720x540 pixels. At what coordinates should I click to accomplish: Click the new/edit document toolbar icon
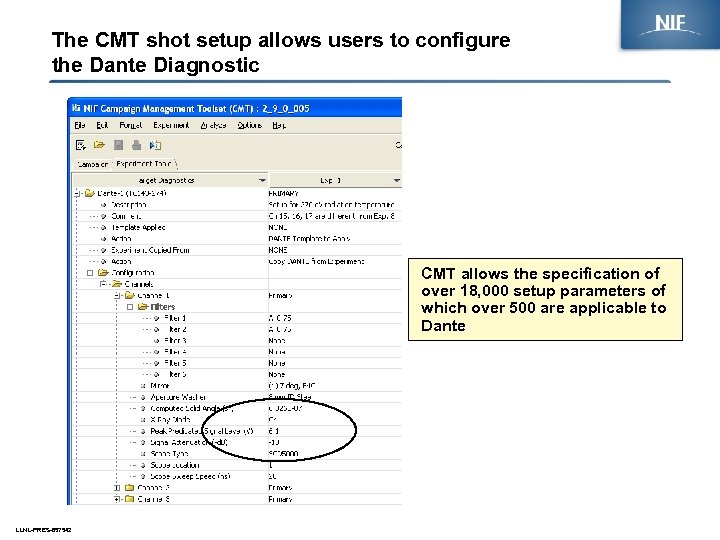[x=81, y=145]
